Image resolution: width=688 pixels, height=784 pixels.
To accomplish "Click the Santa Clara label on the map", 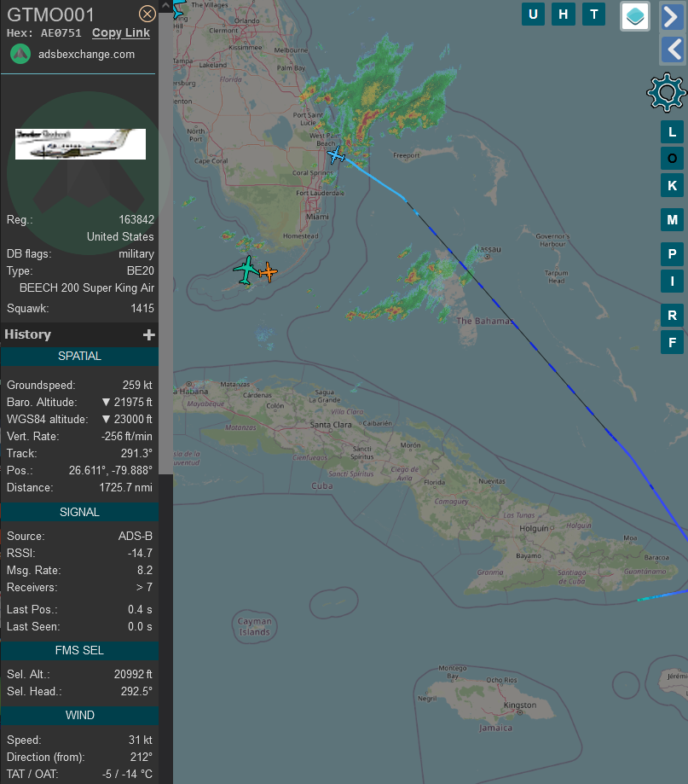I will [x=331, y=425].
